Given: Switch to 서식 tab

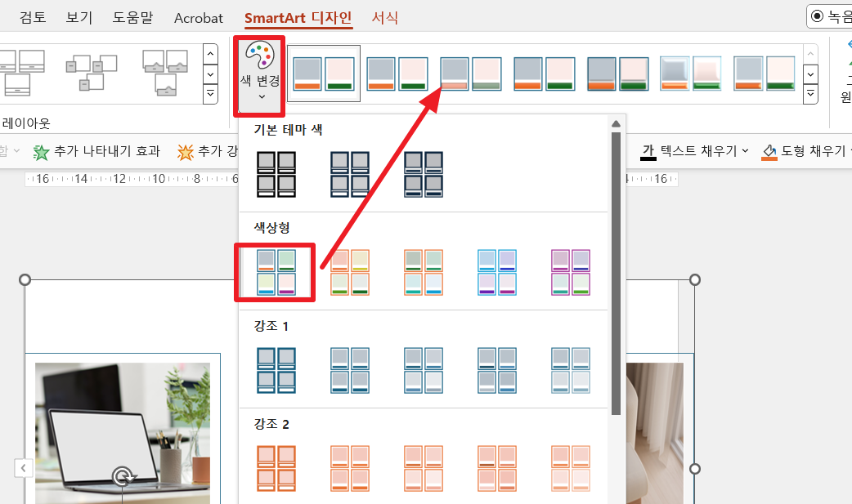Looking at the screenshot, I should [x=384, y=17].
